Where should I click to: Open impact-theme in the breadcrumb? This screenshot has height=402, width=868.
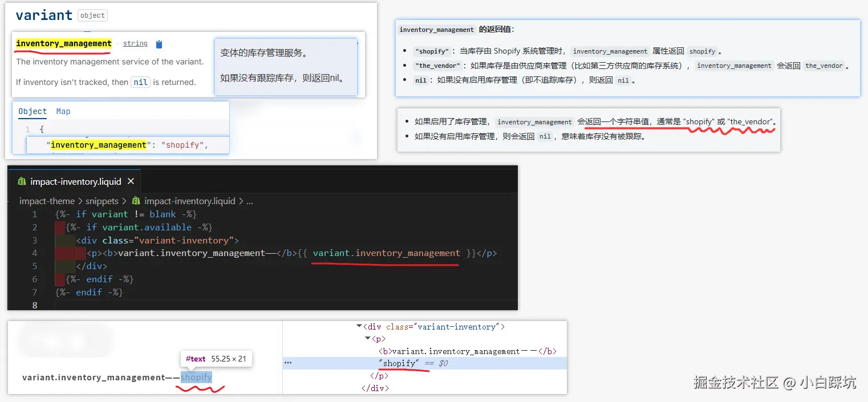click(x=47, y=201)
